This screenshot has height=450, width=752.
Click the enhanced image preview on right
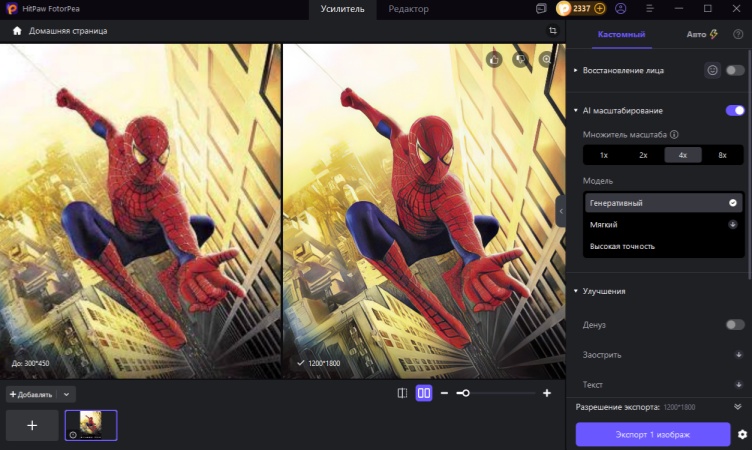(424, 211)
